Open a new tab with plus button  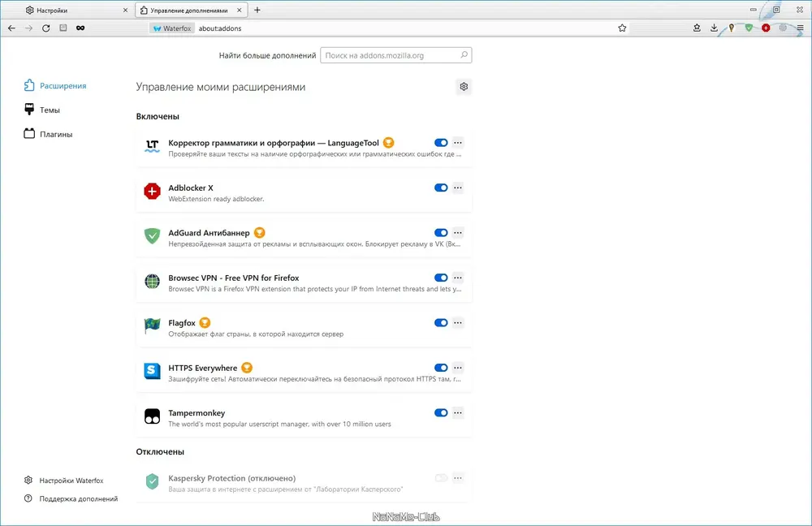click(257, 10)
